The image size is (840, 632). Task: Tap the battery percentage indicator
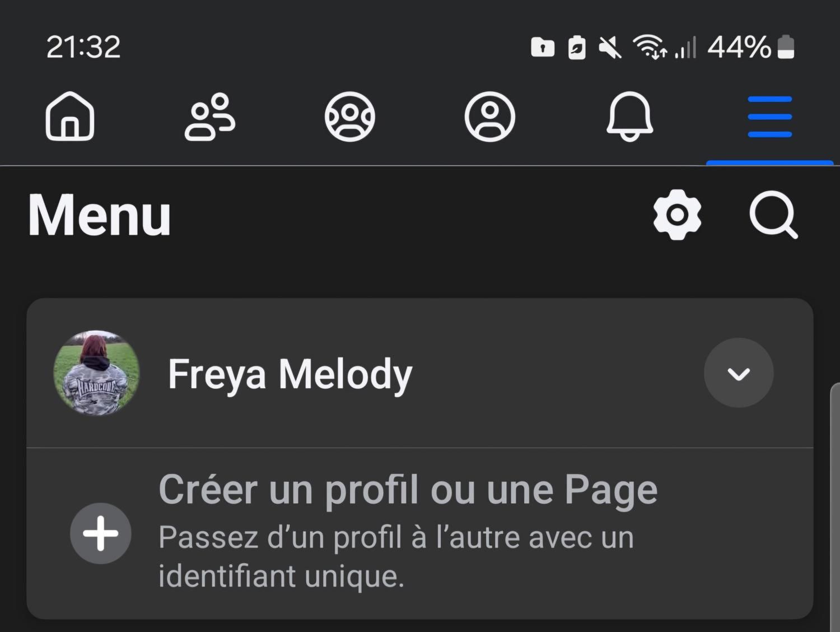[739, 47]
